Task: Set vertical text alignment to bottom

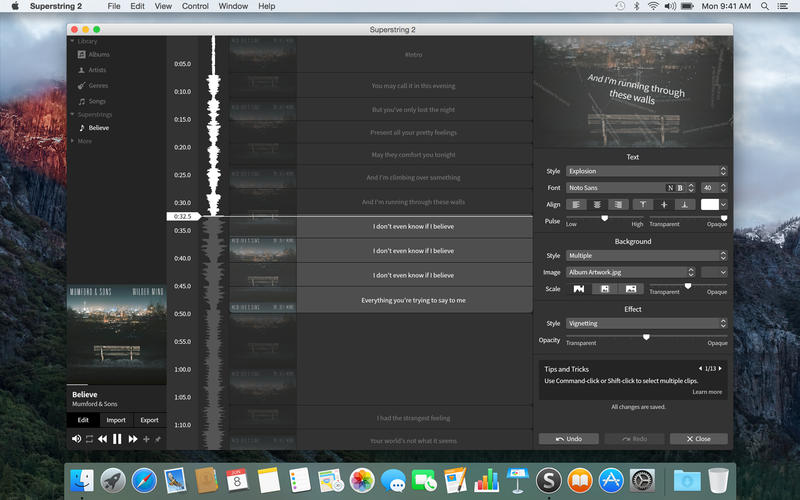Action: click(685, 205)
